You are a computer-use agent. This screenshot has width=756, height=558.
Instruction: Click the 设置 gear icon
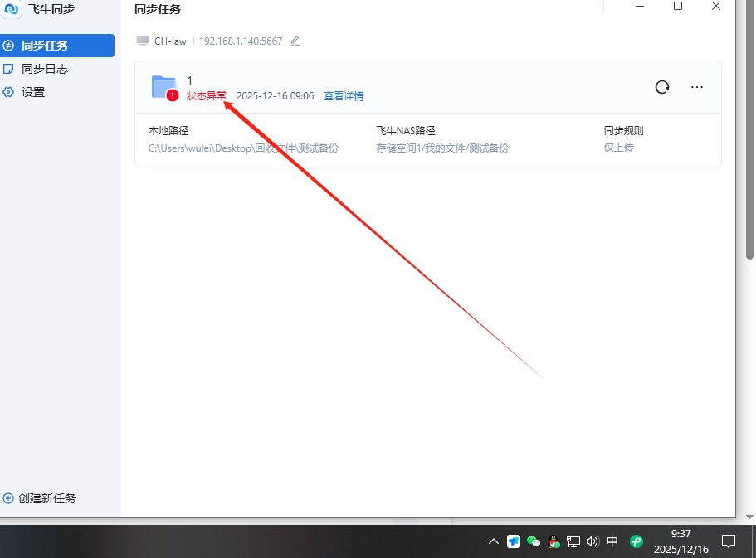(x=8, y=92)
